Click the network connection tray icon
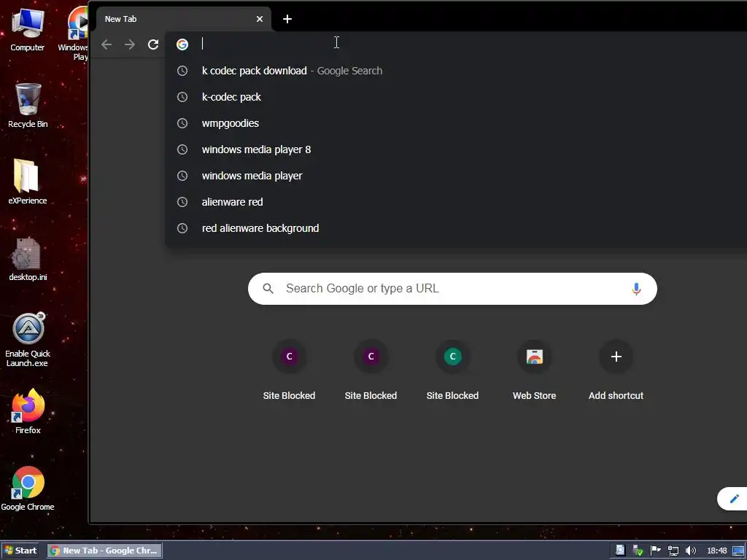The width and height of the screenshot is (747, 560). point(673,551)
